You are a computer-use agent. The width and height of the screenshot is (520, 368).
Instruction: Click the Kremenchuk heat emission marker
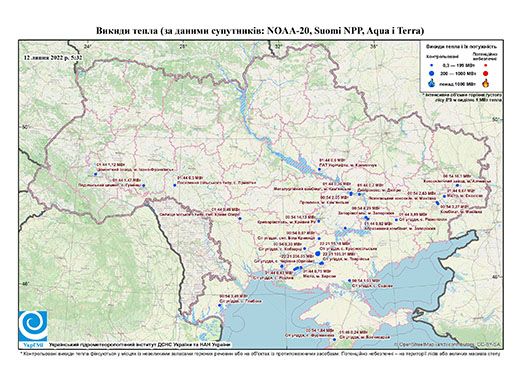319,169
